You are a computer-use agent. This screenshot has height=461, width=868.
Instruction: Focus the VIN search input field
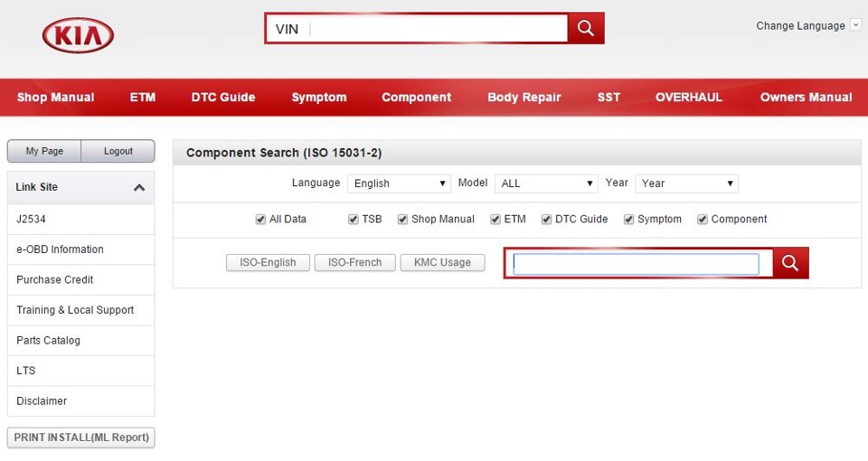[x=417, y=28]
